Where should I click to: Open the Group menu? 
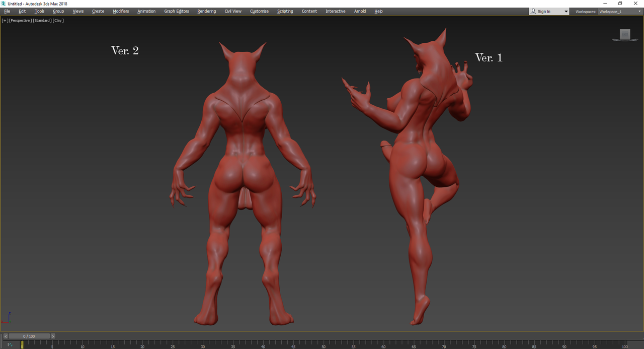(58, 11)
